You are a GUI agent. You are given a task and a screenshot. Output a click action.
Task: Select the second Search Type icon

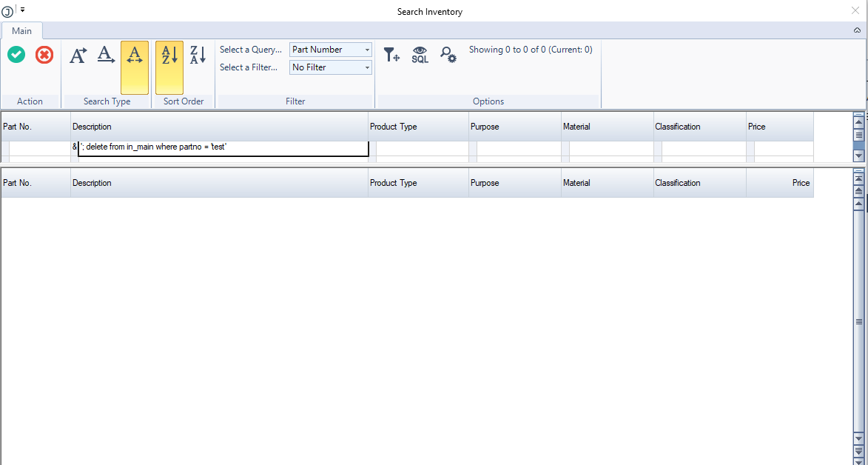coord(107,55)
